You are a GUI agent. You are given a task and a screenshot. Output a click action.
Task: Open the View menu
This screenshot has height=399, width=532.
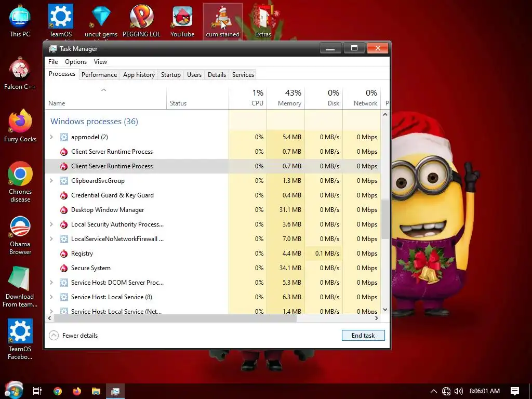tap(100, 62)
